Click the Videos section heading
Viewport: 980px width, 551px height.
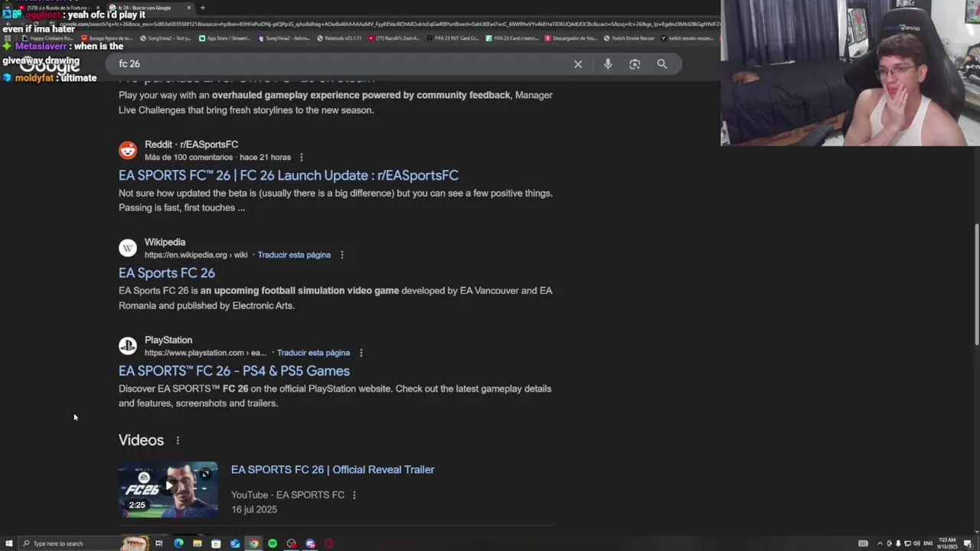141,440
